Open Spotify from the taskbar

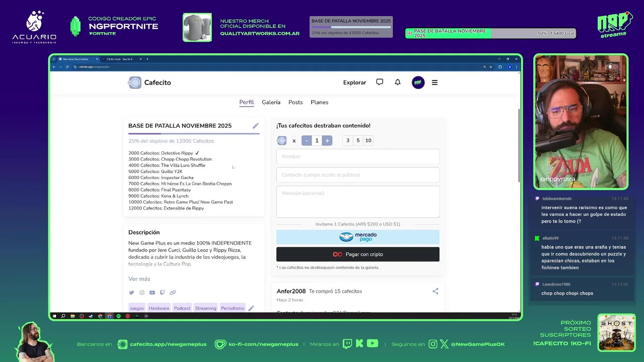coord(119,316)
